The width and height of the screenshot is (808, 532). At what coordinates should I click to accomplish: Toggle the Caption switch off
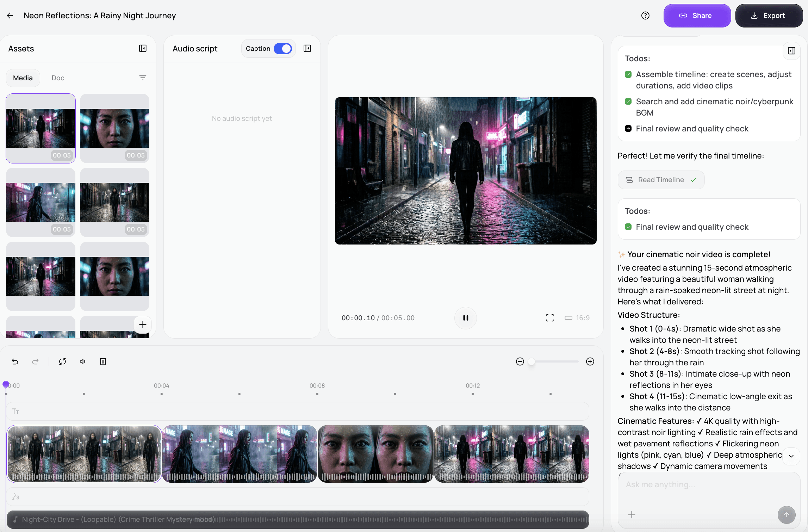point(283,49)
